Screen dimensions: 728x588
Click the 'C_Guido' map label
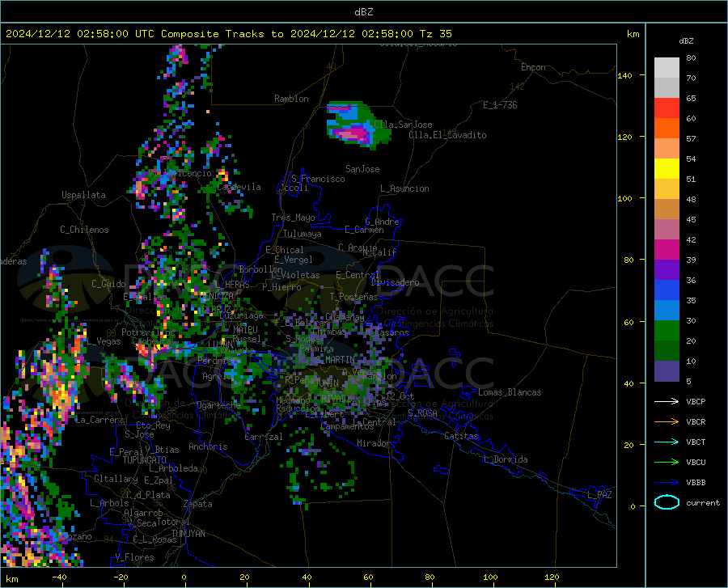[108, 284]
